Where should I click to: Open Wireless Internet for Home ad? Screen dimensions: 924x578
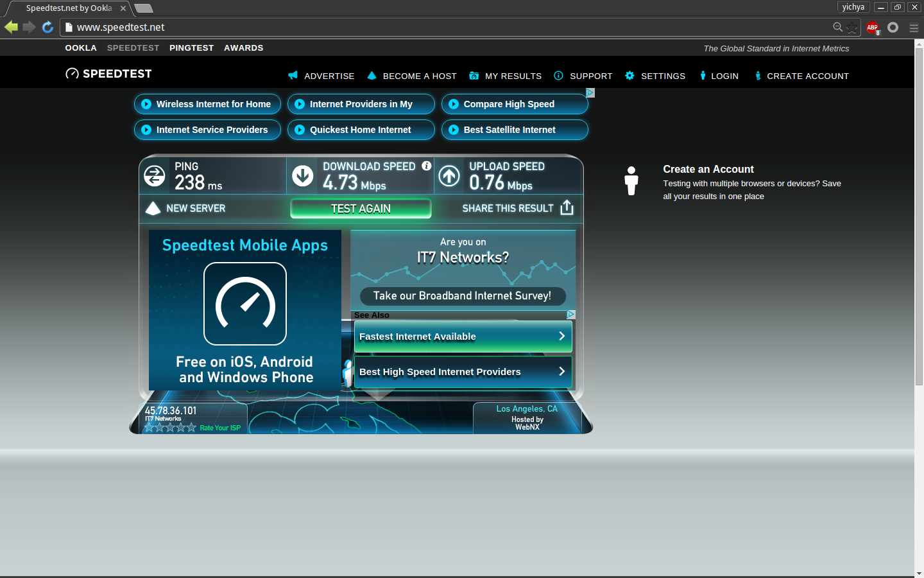(x=207, y=104)
